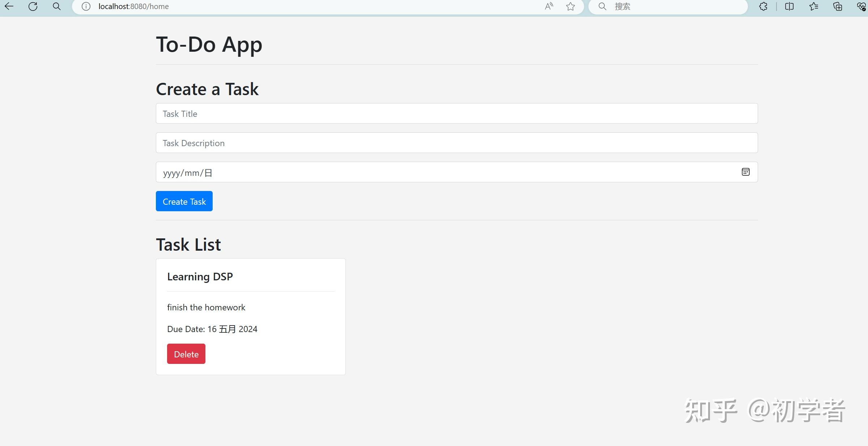Click the Task Description input field
This screenshot has height=446, width=868.
(456, 143)
